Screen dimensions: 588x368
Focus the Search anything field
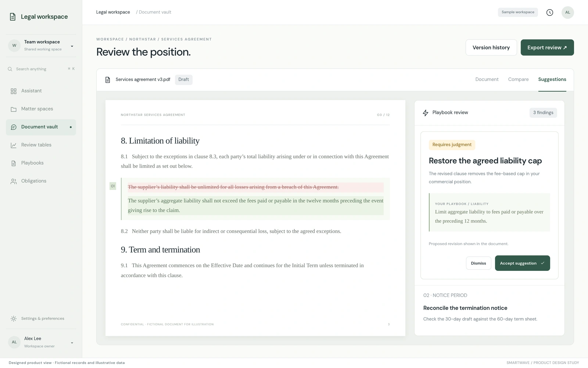(x=41, y=69)
